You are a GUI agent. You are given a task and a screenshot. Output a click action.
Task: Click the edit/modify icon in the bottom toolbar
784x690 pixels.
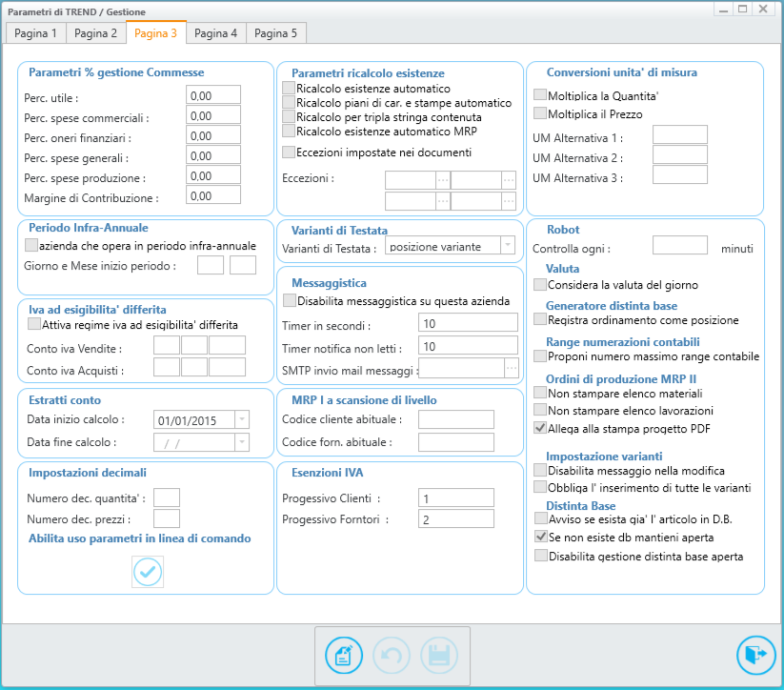(x=344, y=655)
